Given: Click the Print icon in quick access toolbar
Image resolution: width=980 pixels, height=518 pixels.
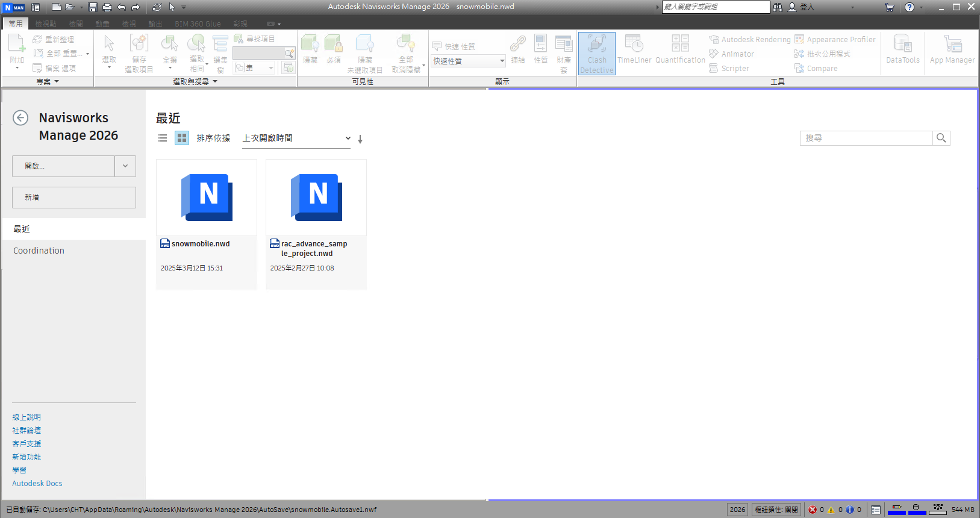Looking at the screenshot, I should [107, 7].
